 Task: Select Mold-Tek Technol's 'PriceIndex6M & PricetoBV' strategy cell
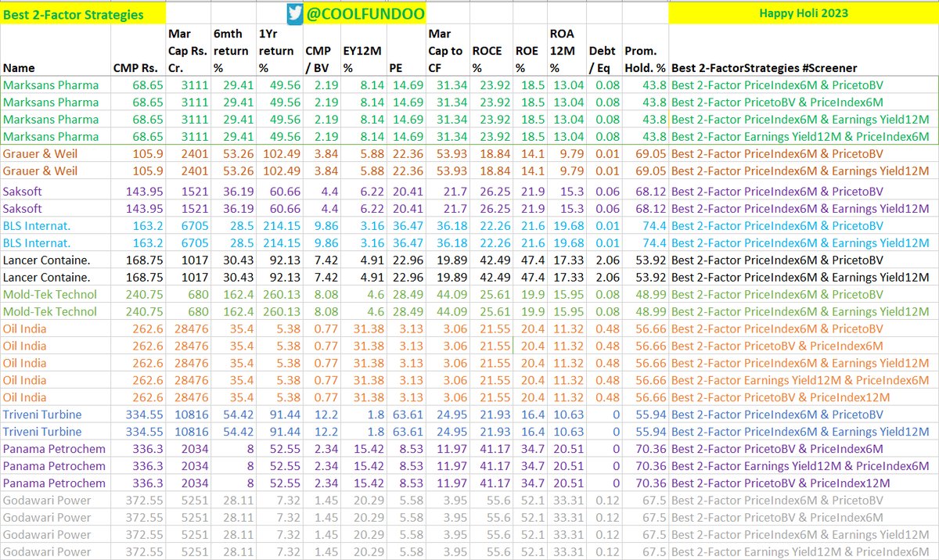point(803,294)
